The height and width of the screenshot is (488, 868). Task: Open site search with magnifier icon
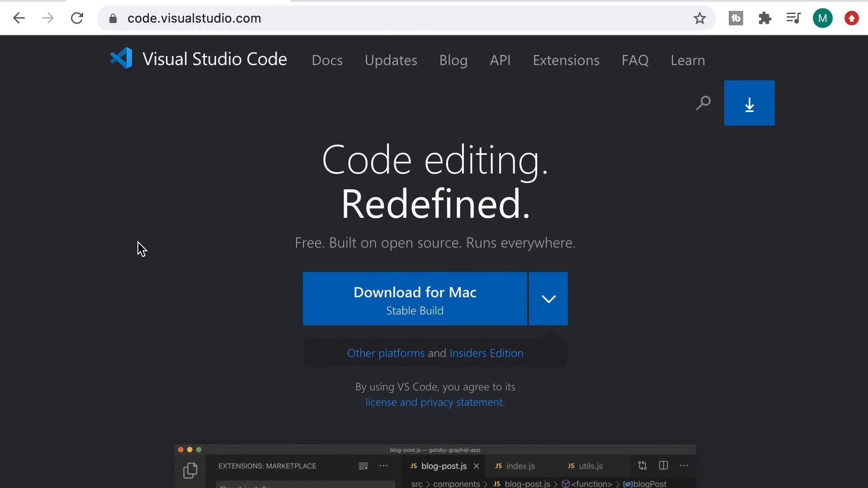click(703, 103)
